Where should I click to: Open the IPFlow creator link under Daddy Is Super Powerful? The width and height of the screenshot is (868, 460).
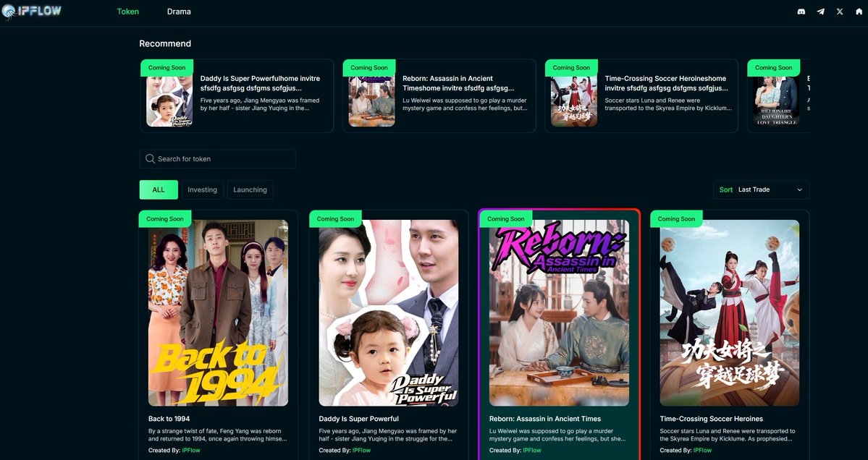[361, 450]
